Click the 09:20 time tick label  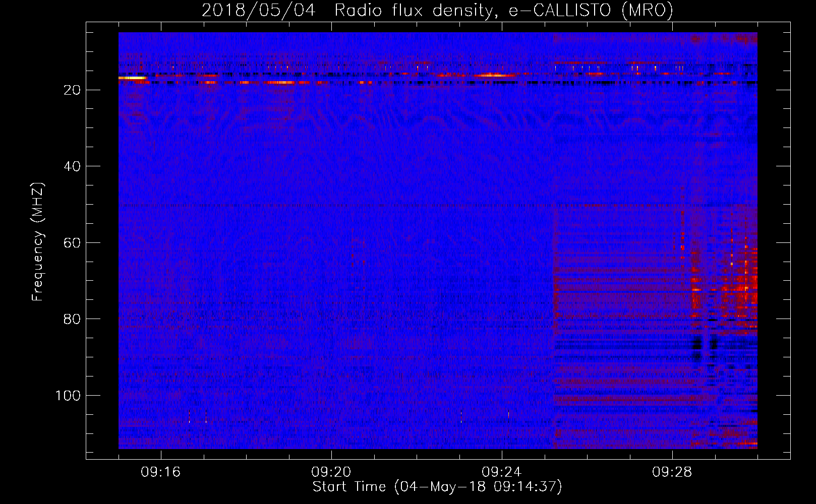pyautogui.click(x=331, y=472)
